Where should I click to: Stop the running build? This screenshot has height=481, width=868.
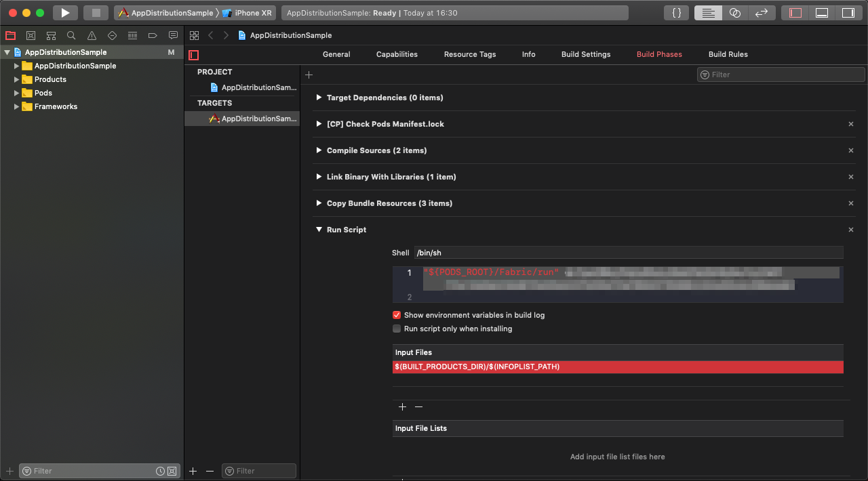(96, 13)
